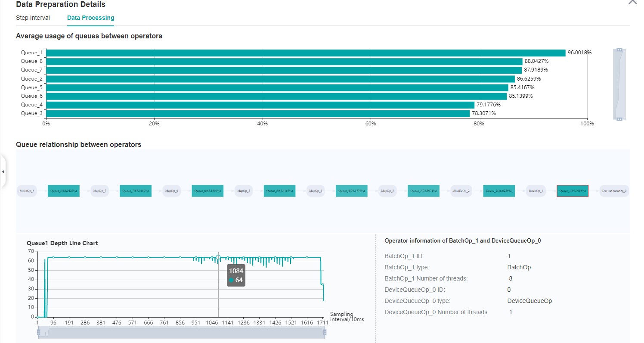Screen dimensions: 644x343
Task: Click the Queue_8 node in pipeline graph
Action: pyautogui.click(x=64, y=190)
